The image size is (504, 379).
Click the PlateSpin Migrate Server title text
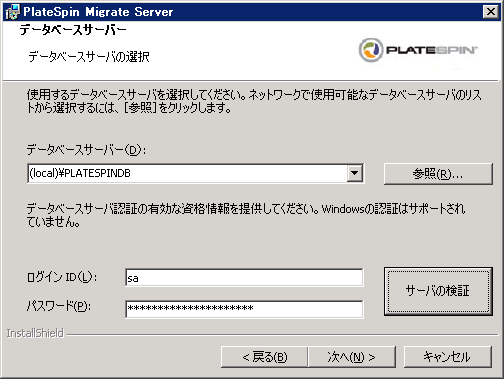coord(98,12)
